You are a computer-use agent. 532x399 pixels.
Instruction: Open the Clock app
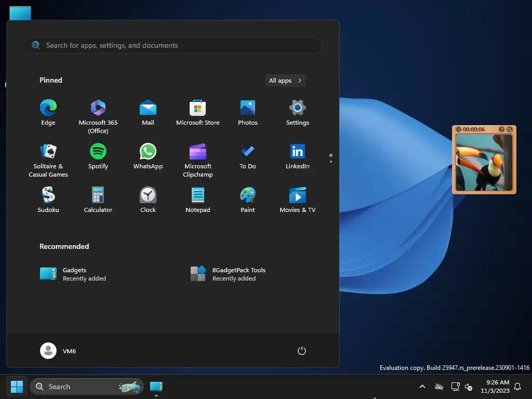[x=148, y=200]
